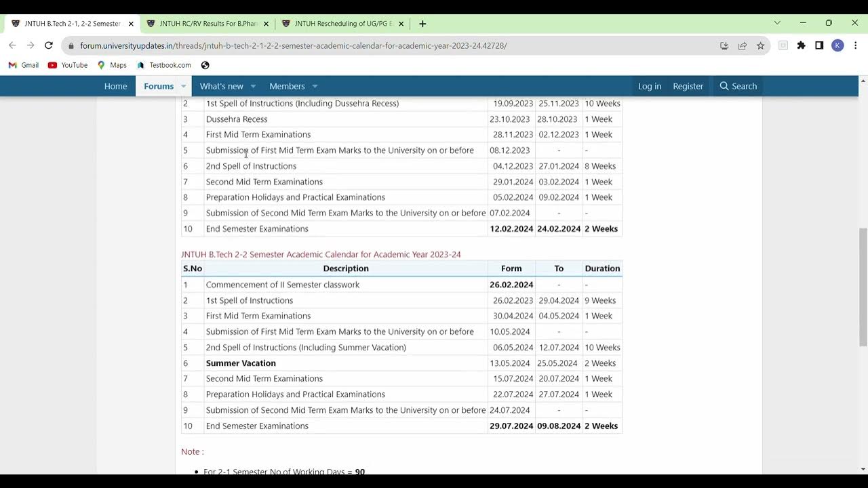868x488 pixels.
Task: Click the '10 Weeks' cell in Dussehra spell row
Action: (x=602, y=103)
